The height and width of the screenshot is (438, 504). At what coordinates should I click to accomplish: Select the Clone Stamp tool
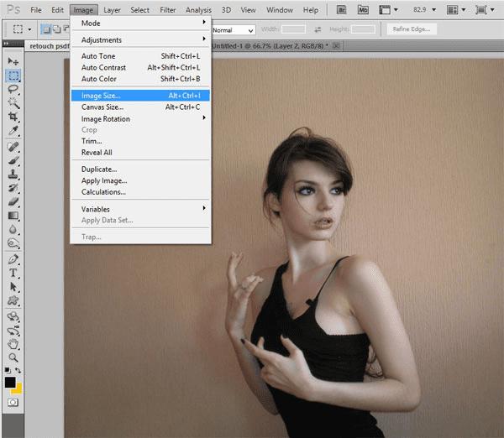tap(13, 175)
